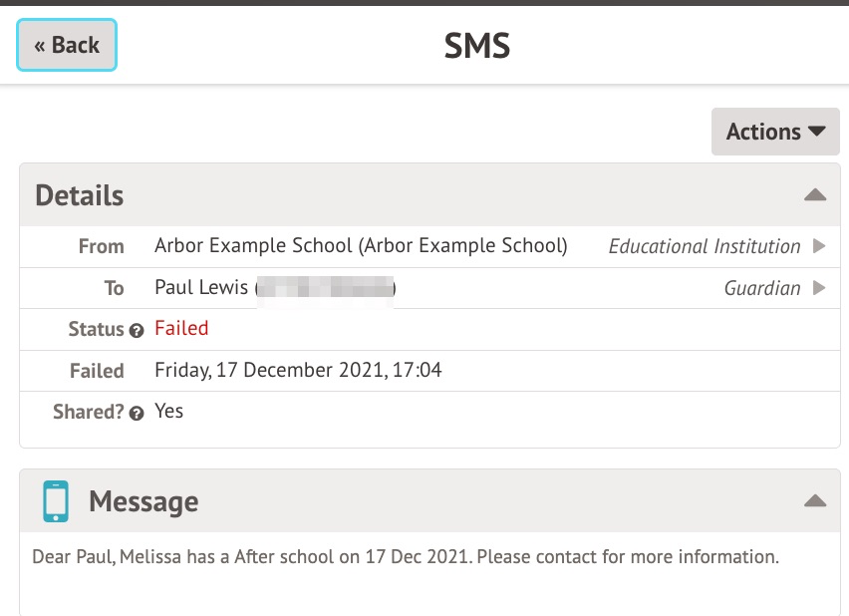Open the Paul Lewis recipient row
The image size is (849, 616).
pos(202,288)
